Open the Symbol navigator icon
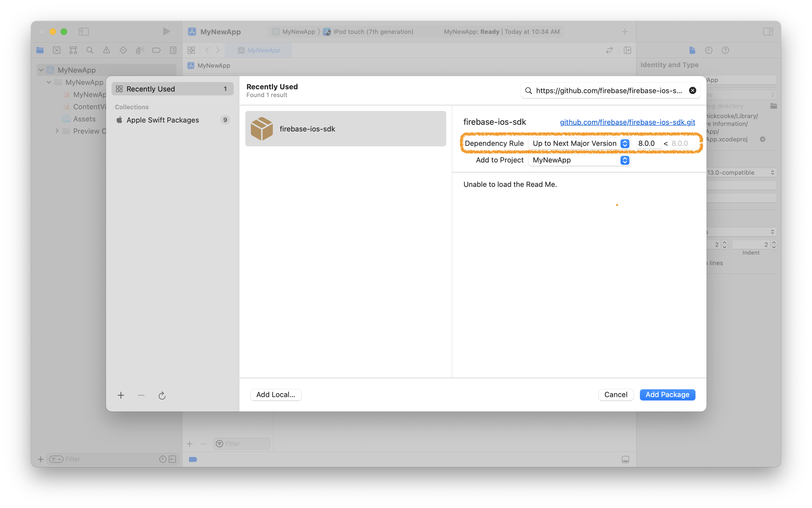This screenshot has height=508, width=812. [73, 50]
